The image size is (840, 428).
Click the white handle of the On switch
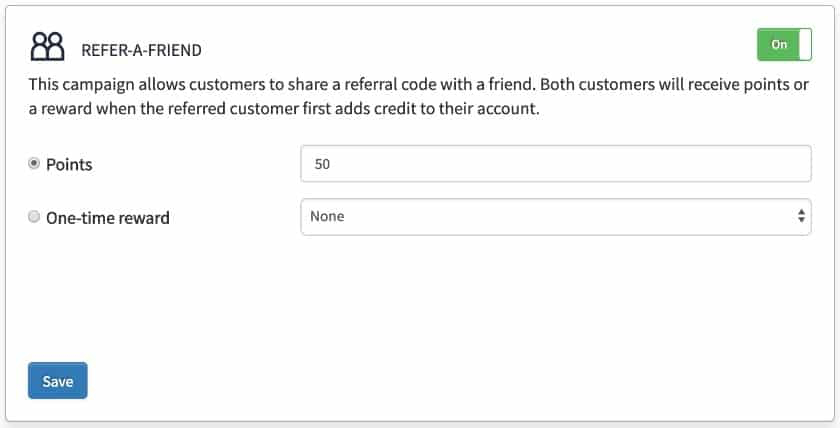[x=805, y=44]
